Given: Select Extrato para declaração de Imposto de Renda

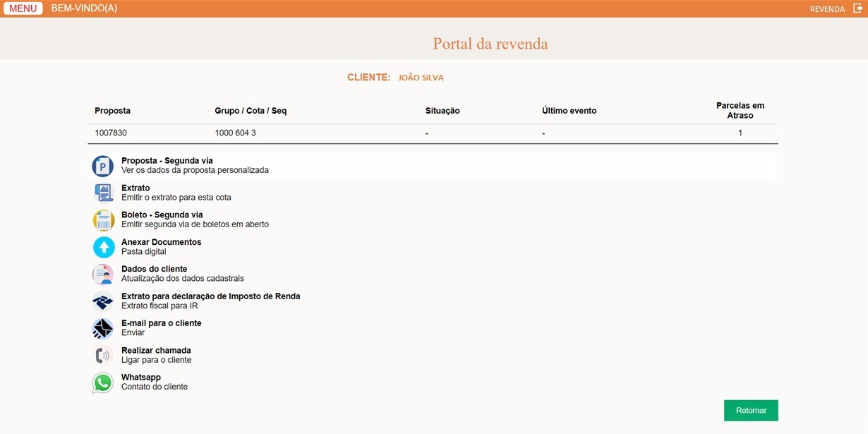Looking at the screenshot, I should [102, 301].
